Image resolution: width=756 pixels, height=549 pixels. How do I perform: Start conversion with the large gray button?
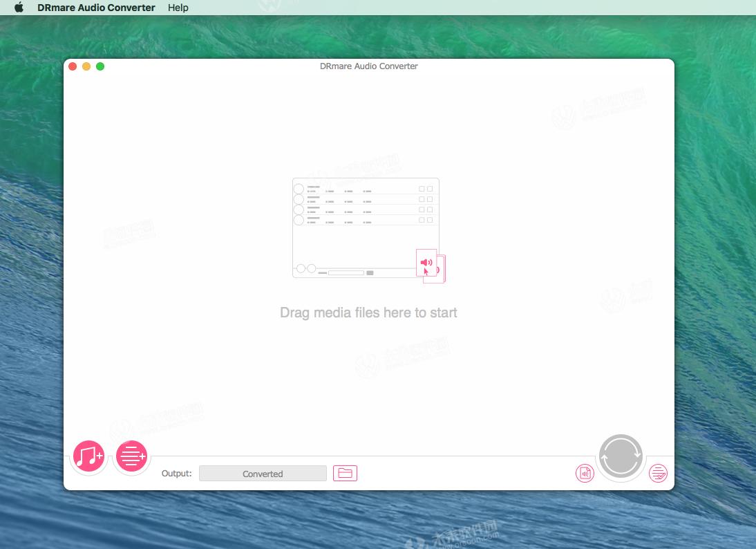621,456
